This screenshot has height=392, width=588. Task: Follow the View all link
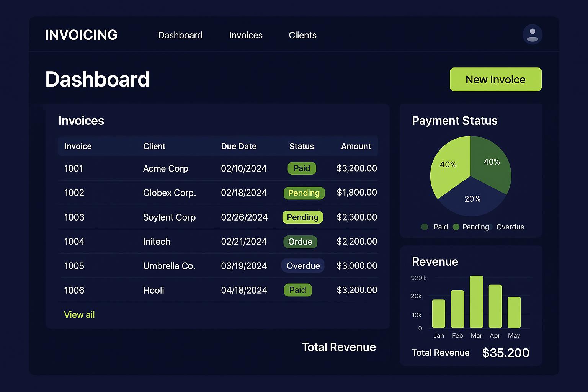click(79, 315)
